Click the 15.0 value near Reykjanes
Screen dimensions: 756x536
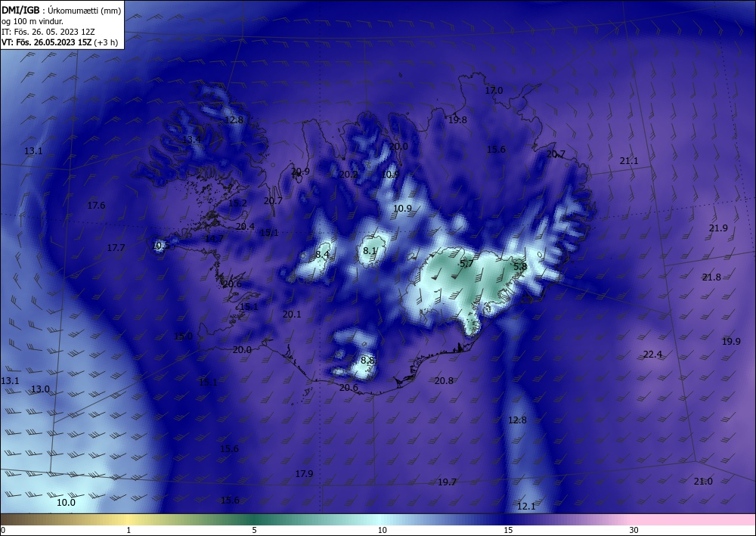click(183, 336)
